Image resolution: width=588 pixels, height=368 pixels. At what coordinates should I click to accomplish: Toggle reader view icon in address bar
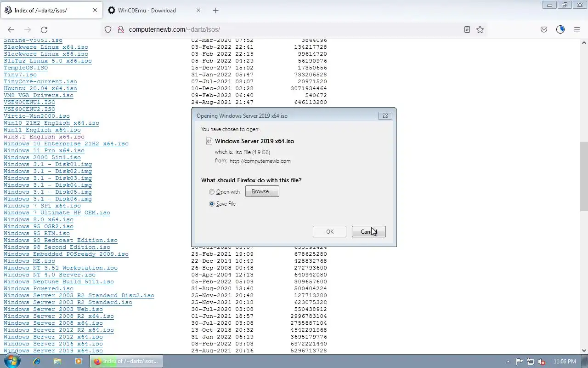(467, 29)
